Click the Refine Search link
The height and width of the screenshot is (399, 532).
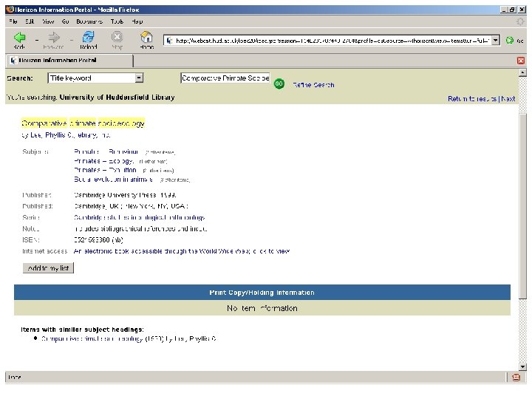pos(313,85)
